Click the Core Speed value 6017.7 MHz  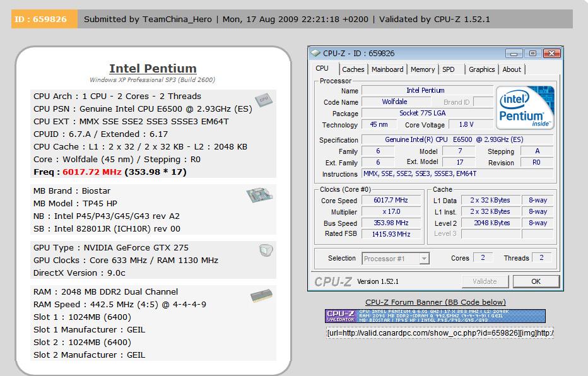pos(391,200)
